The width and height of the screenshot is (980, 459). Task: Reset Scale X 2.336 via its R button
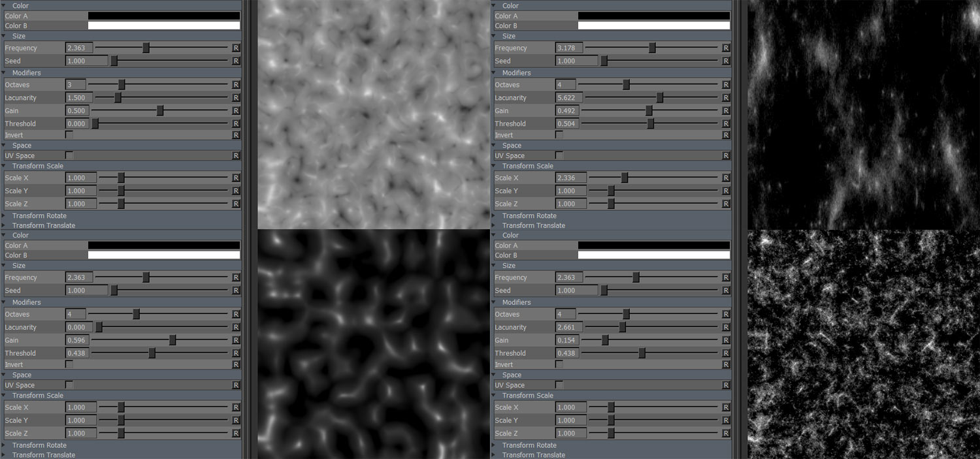click(x=726, y=178)
